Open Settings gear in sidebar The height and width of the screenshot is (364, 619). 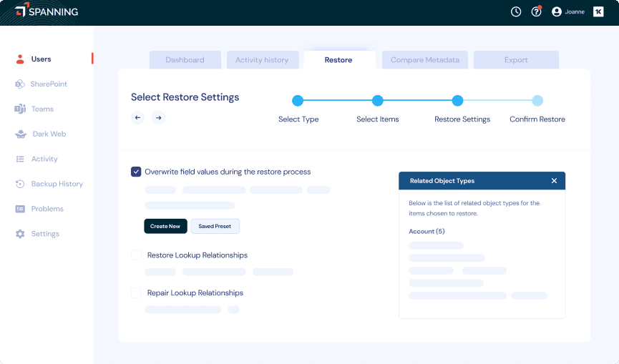tap(44, 234)
